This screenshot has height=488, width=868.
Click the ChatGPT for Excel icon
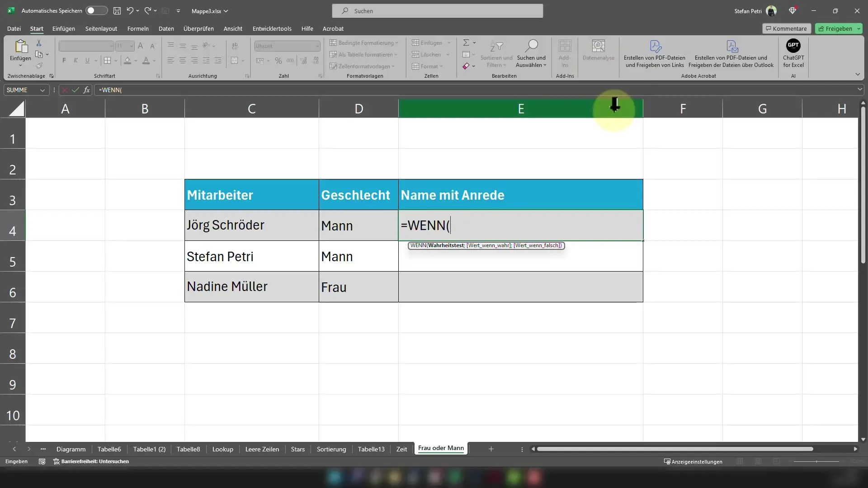793,53
